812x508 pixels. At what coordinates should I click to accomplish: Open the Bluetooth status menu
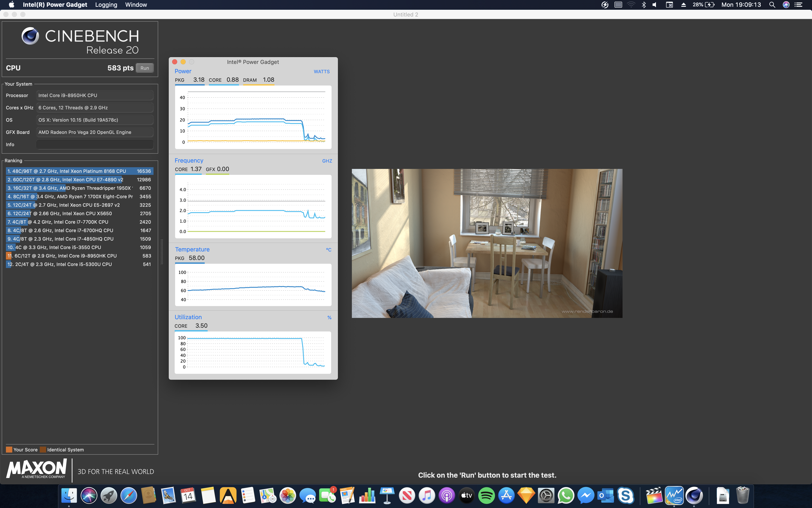pos(643,5)
